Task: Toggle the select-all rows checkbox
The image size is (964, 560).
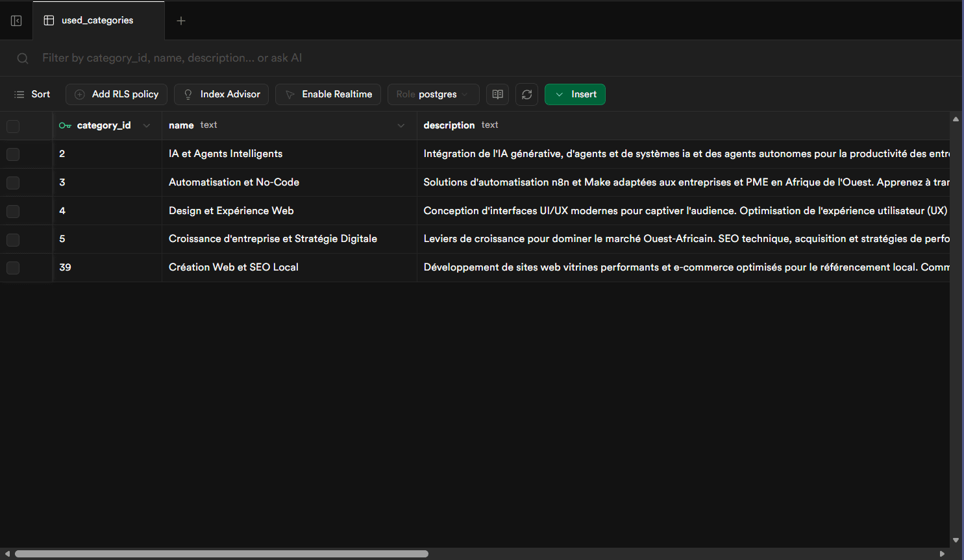Action: click(13, 126)
